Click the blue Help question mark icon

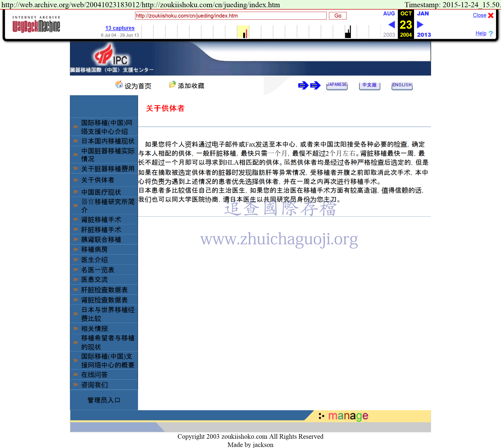point(491,34)
